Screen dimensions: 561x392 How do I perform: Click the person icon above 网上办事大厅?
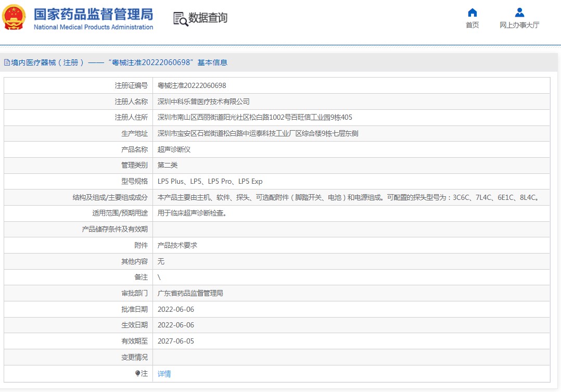point(519,12)
